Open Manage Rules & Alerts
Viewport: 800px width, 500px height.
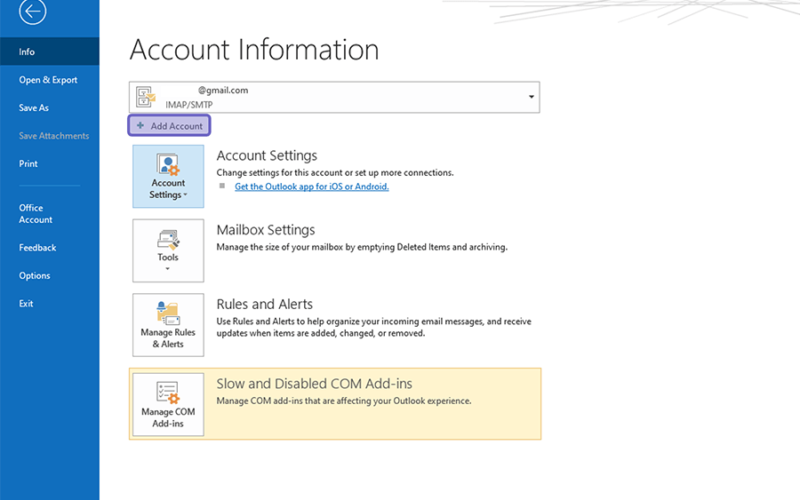click(168, 325)
